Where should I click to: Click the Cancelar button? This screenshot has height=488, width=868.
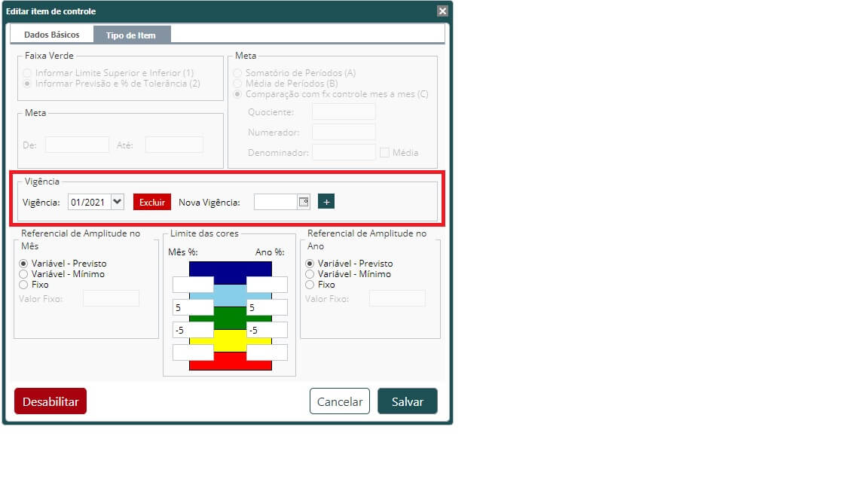point(340,401)
